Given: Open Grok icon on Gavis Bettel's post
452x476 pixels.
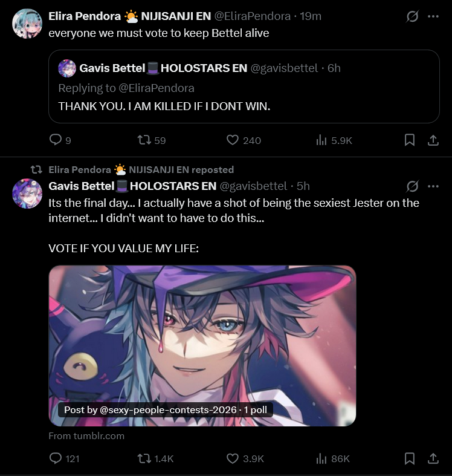Looking at the screenshot, I should pos(412,186).
